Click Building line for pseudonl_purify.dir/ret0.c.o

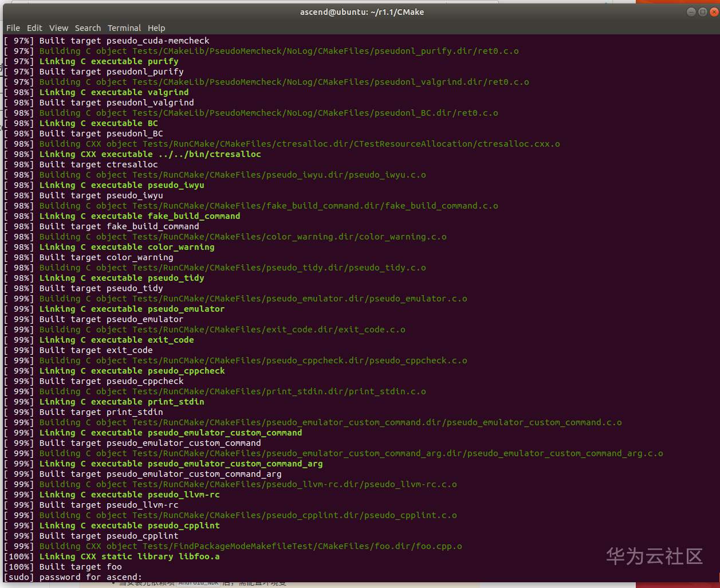pyautogui.click(x=261, y=51)
